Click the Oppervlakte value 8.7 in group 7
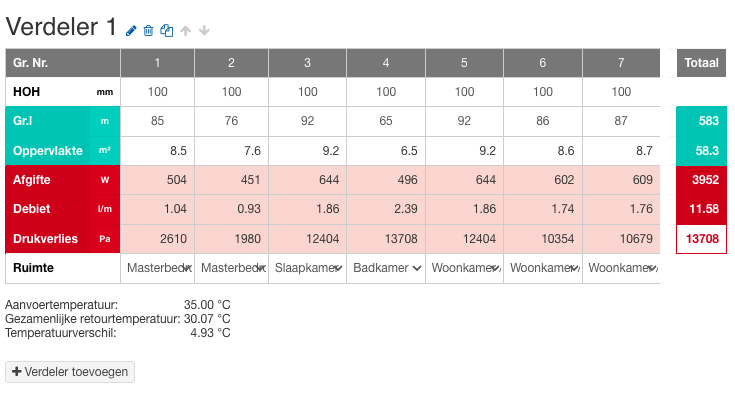The image size is (735, 398). click(644, 151)
